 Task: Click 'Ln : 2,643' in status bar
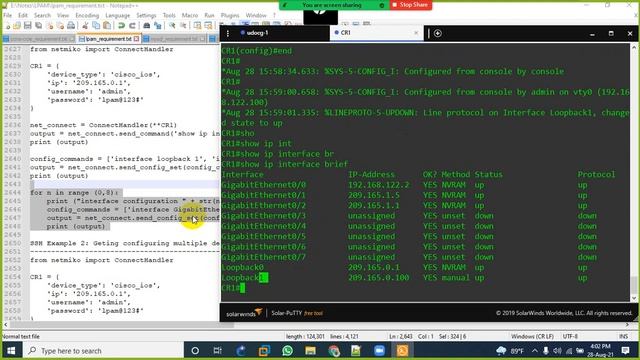coord(401,336)
